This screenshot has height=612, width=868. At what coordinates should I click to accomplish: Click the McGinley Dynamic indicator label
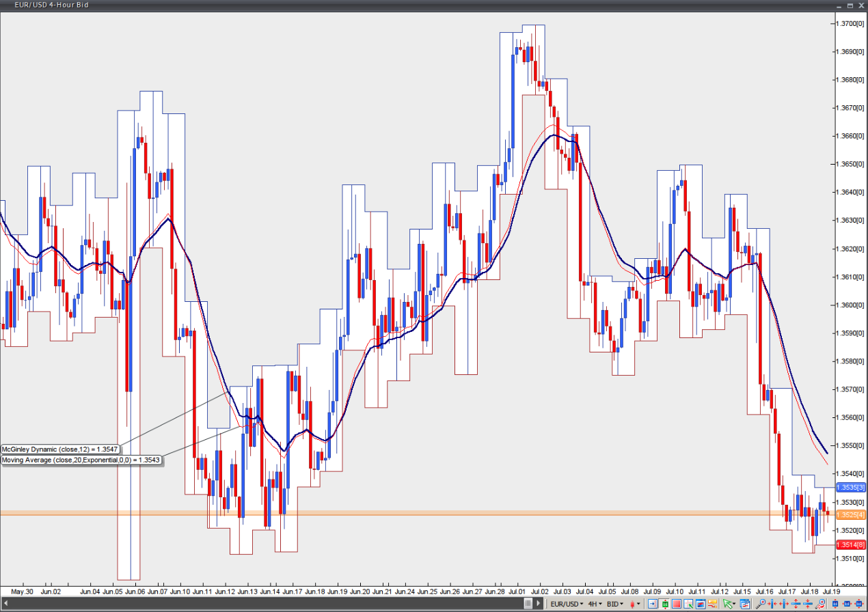pos(60,449)
